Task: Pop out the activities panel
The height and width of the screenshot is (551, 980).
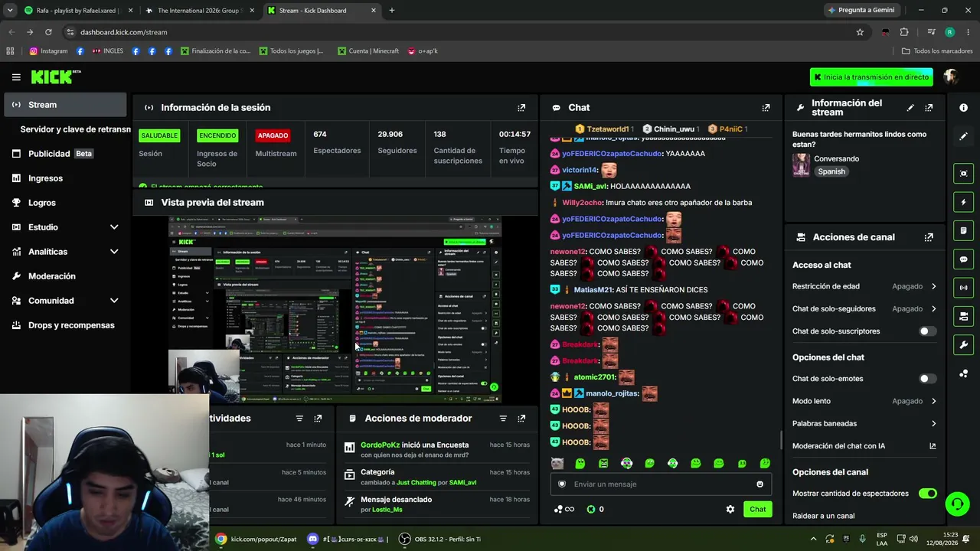Action: tap(318, 419)
